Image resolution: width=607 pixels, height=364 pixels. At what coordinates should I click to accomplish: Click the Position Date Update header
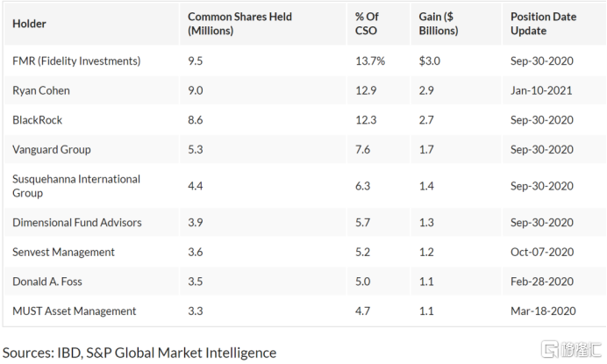(544, 24)
